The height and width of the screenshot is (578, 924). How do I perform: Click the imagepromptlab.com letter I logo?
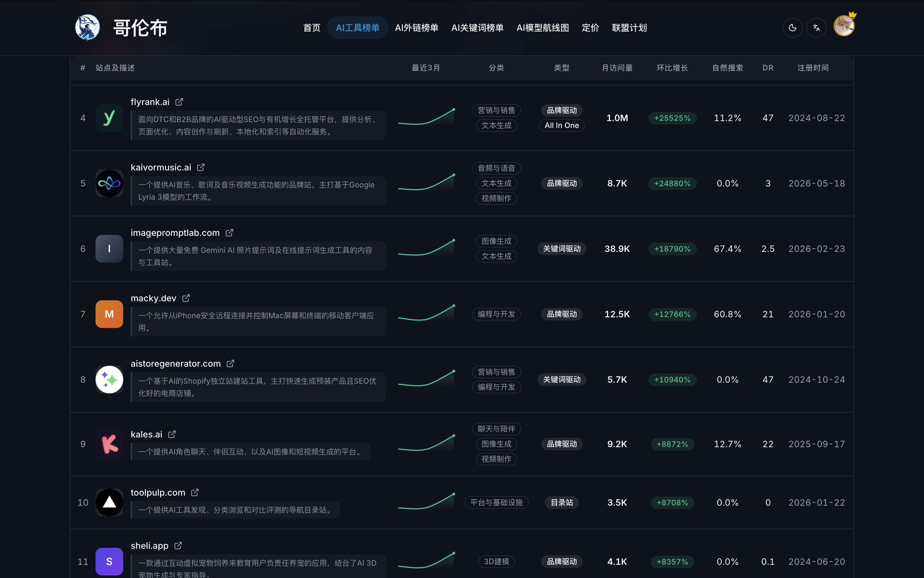(109, 249)
